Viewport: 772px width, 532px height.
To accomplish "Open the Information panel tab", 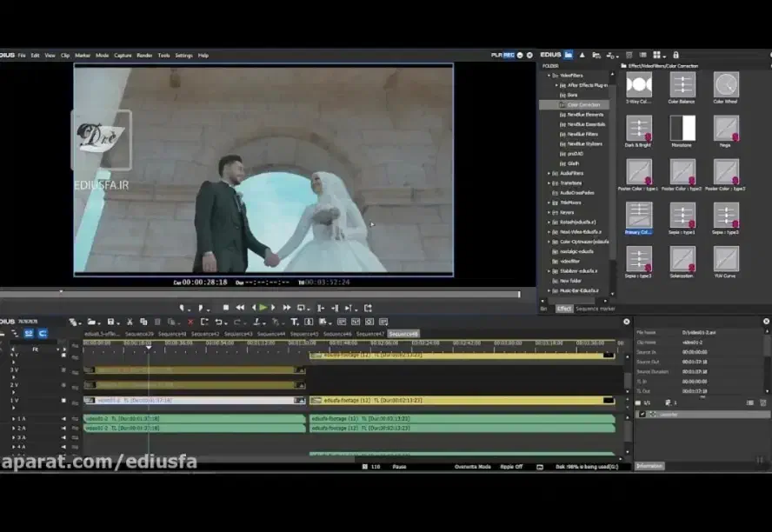I will coord(649,466).
